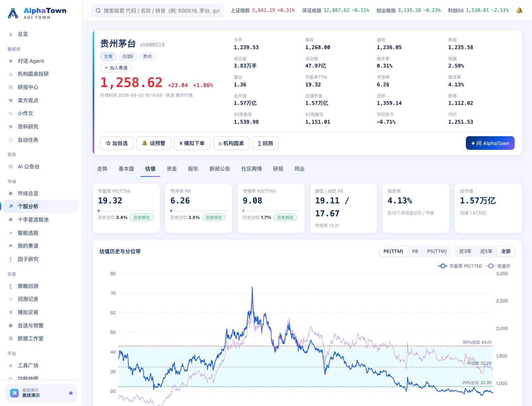
Task: Switch to the 基本面 tab
Action: [x=126, y=169]
